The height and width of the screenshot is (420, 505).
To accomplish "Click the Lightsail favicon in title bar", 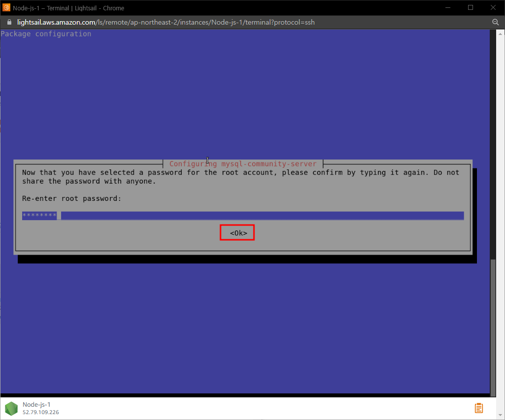I will point(6,7).
